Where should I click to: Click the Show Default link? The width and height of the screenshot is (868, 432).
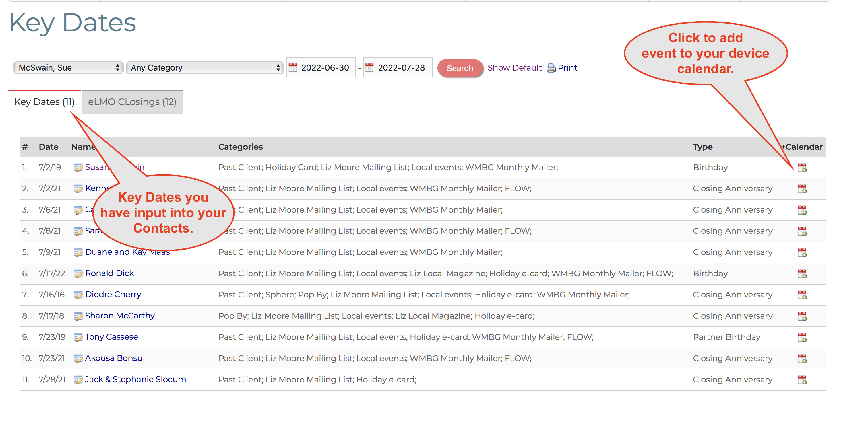[x=515, y=67]
